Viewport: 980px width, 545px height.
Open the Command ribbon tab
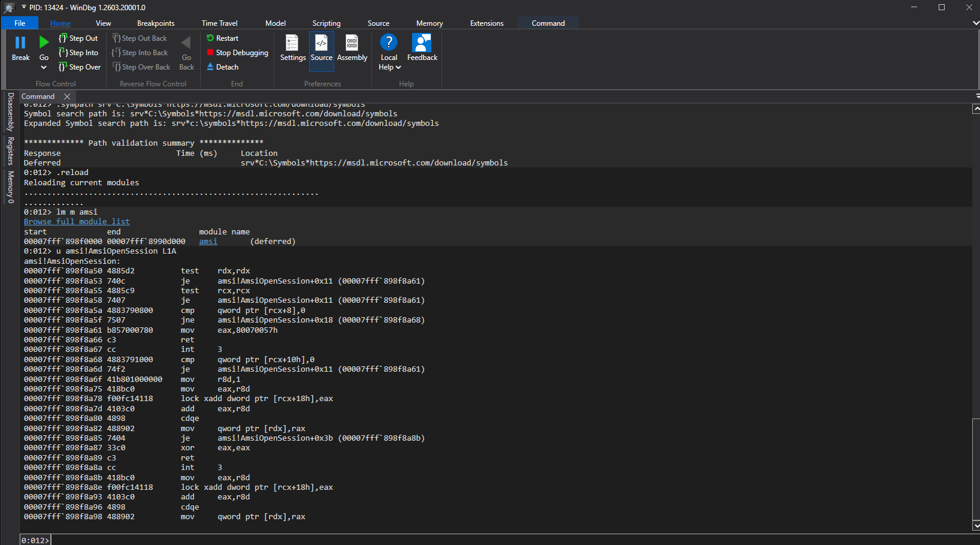point(548,23)
